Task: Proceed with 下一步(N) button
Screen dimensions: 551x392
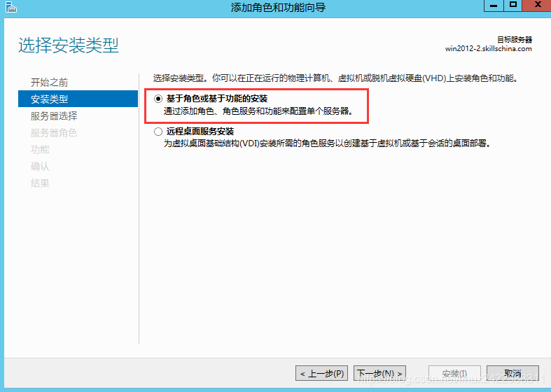Action: coord(379,373)
